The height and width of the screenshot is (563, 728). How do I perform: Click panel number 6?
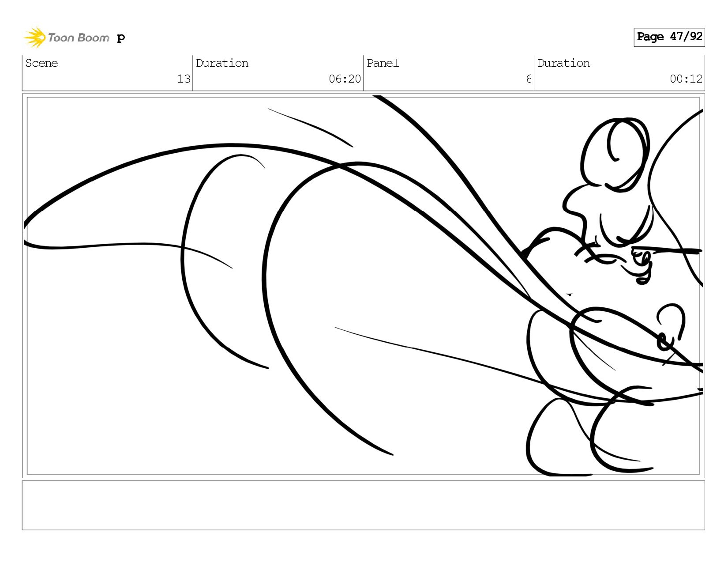pos(529,79)
